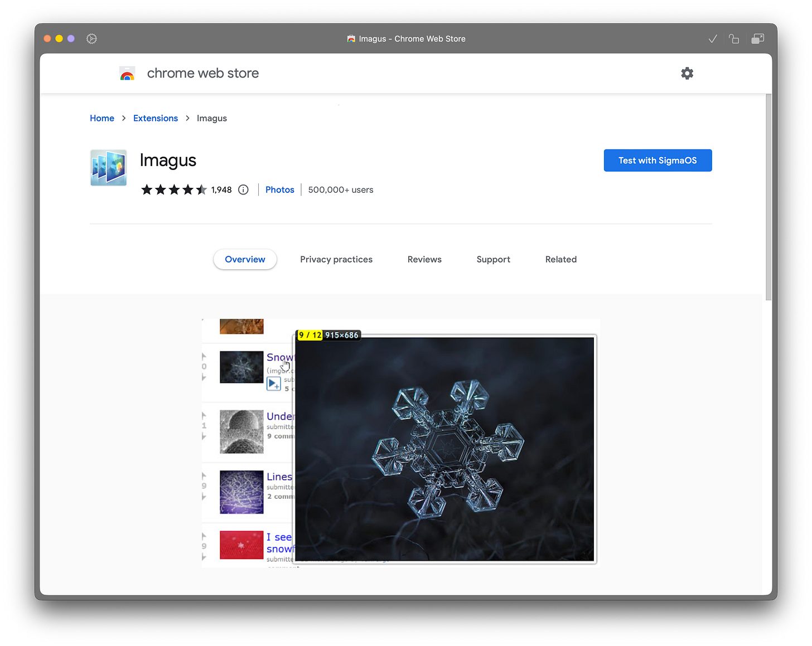
Task: Open the Reviews tab
Action: tap(424, 259)
